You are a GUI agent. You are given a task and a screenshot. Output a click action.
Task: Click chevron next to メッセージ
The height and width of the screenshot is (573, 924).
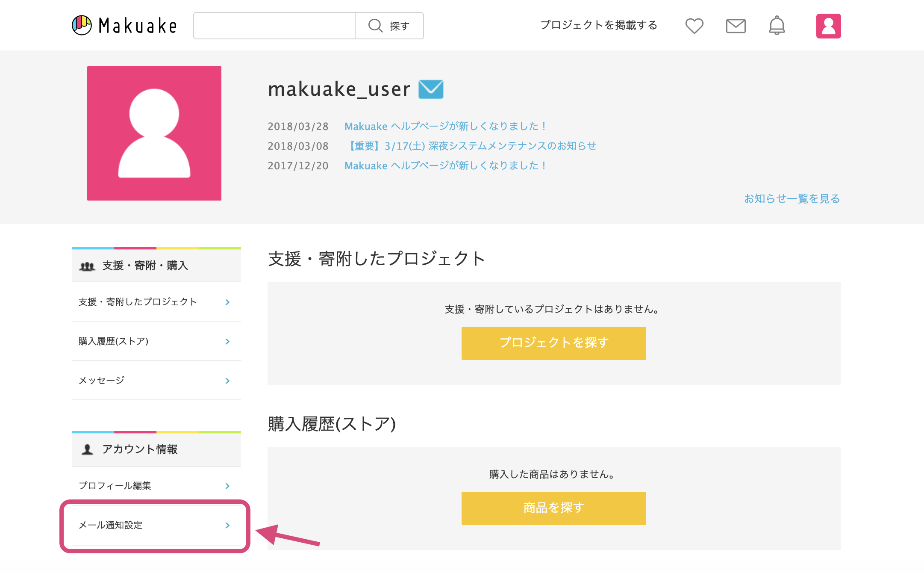[x=227, y=381]
